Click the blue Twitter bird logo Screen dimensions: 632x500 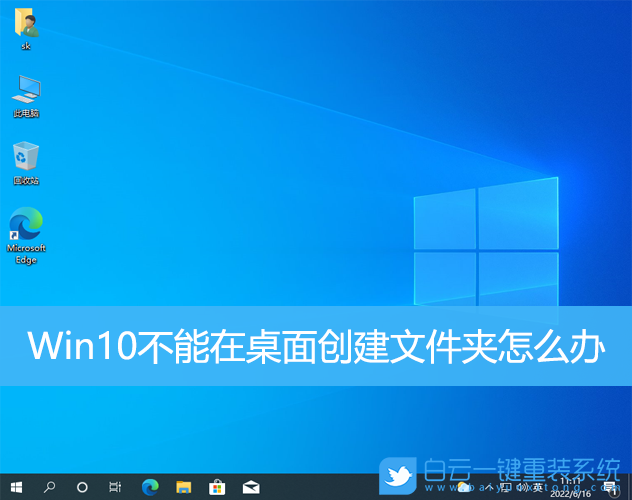(x=402, y=476)
